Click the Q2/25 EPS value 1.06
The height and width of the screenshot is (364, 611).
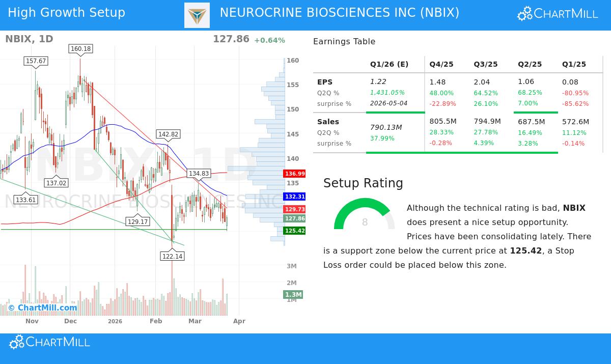pyautogui.click(x=526, y=81)
